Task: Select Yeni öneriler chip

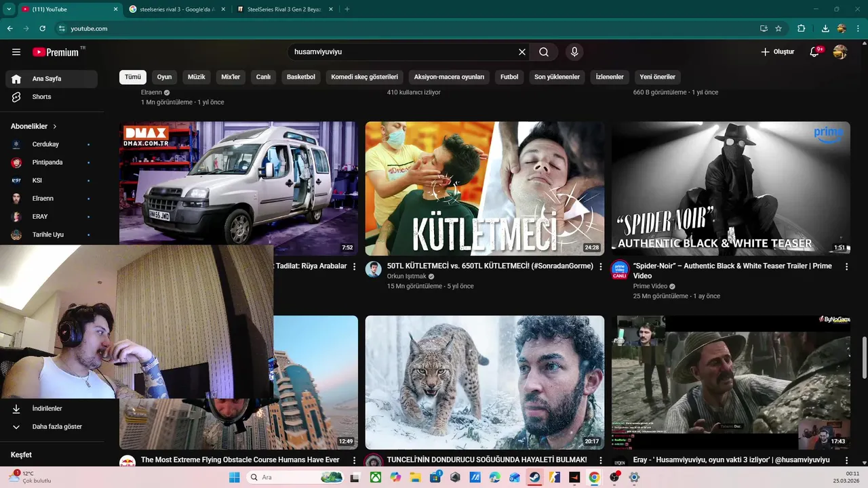Action: pos(658,77)
